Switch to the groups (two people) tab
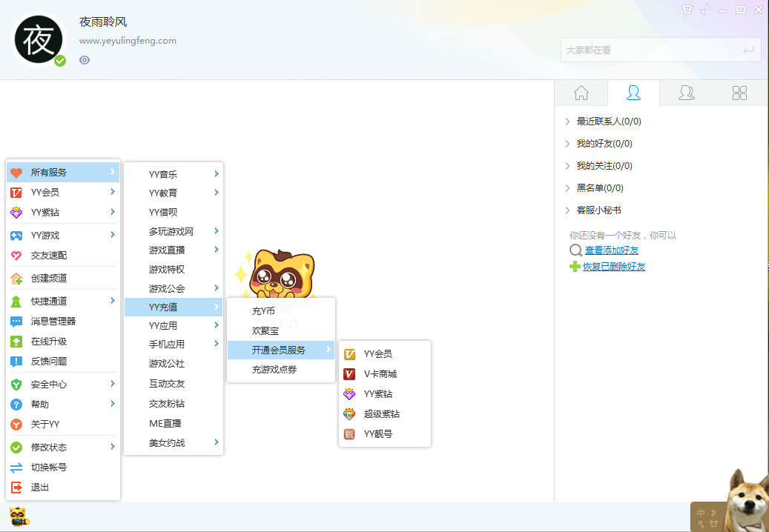 pos(686,93)
